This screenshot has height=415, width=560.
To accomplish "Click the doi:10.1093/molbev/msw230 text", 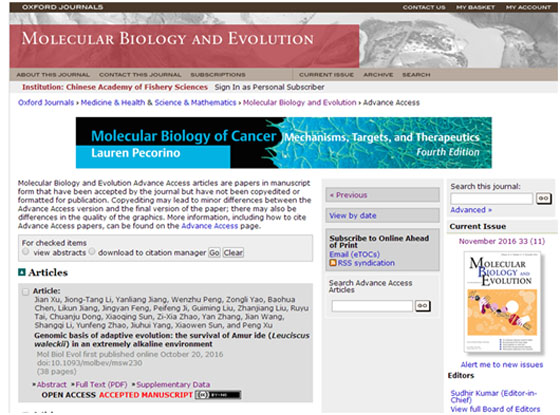I will coord(89,363).
